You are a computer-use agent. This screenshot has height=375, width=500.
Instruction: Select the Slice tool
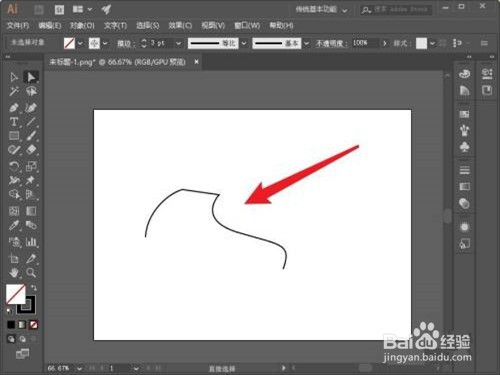pos(31,259)
